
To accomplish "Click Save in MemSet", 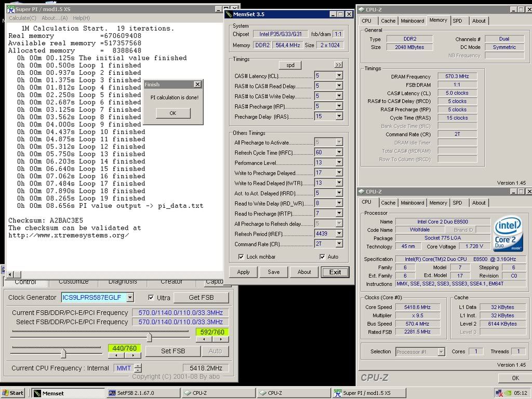I will (x=274, y=272).
